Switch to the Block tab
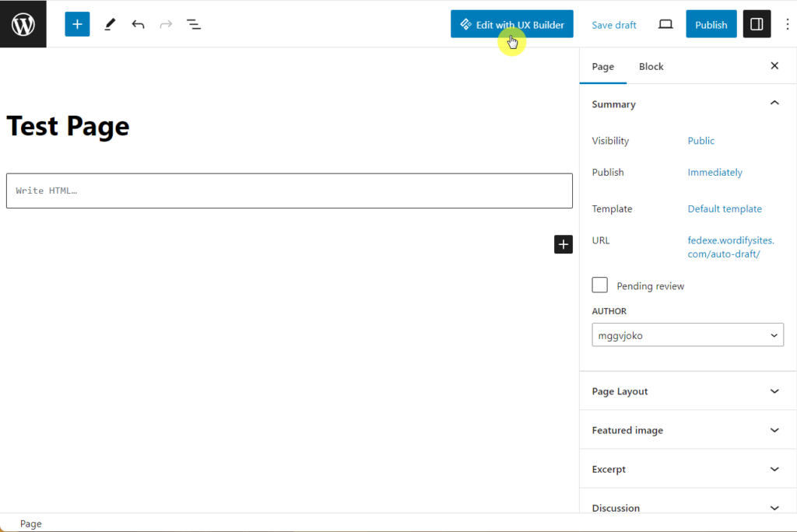The width and height of the screenshot is (797, 532). point(651,66)
